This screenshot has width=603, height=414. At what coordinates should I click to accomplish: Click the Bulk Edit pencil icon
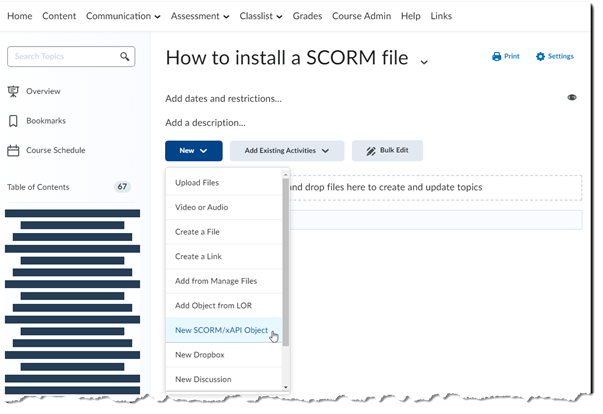pos(371,151)
